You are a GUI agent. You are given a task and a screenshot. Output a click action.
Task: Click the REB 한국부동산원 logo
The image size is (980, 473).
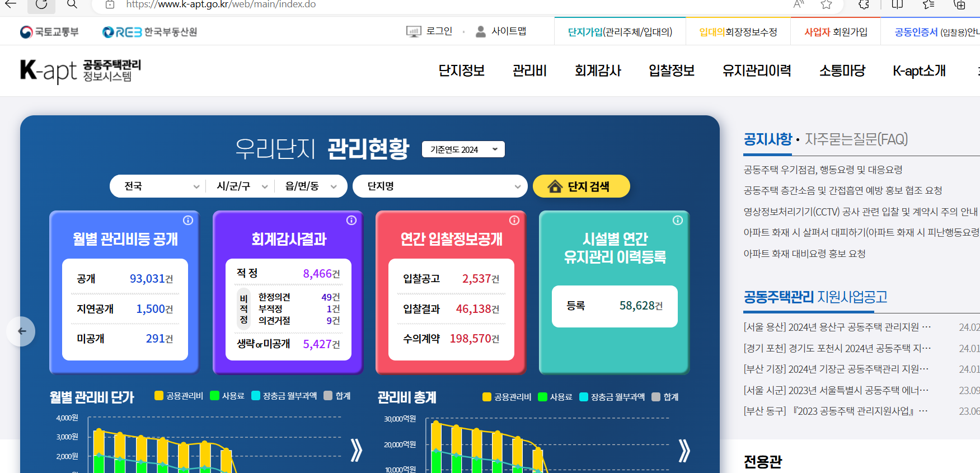click(149, 32)
